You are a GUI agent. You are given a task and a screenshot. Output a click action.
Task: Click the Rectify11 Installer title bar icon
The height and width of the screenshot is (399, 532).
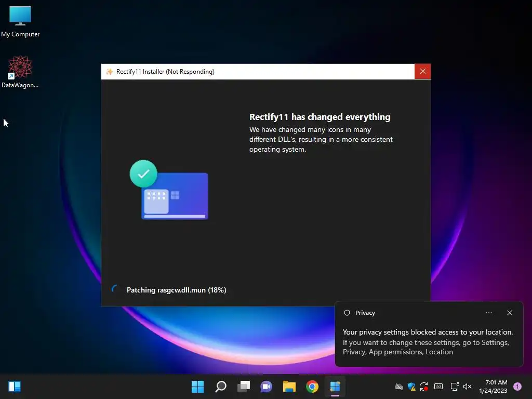[x=109, y=72]
